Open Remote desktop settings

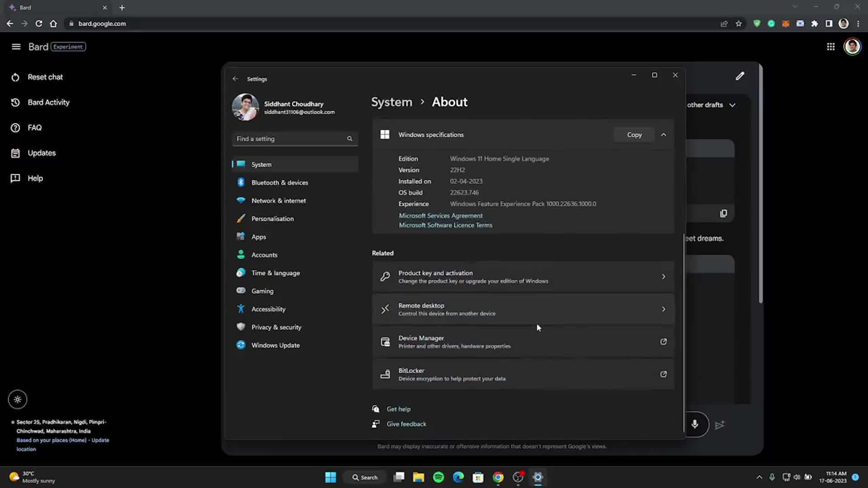click(523, 309)
